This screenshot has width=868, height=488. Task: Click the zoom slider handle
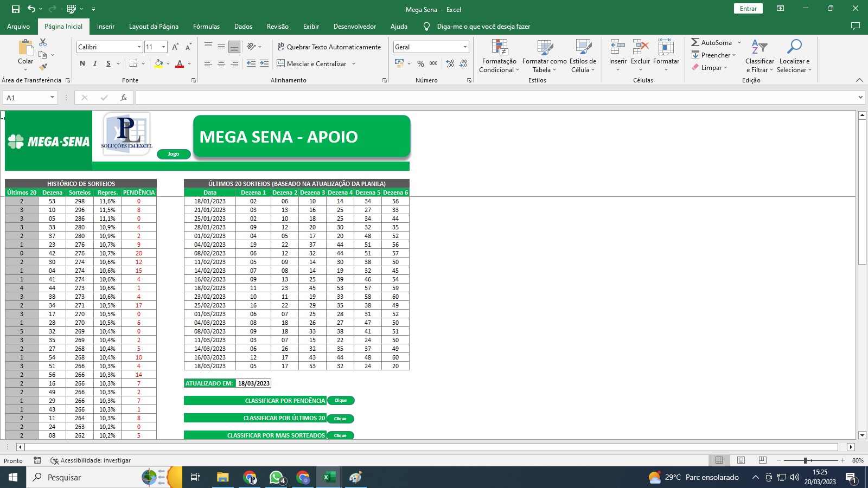pos(806,460)
